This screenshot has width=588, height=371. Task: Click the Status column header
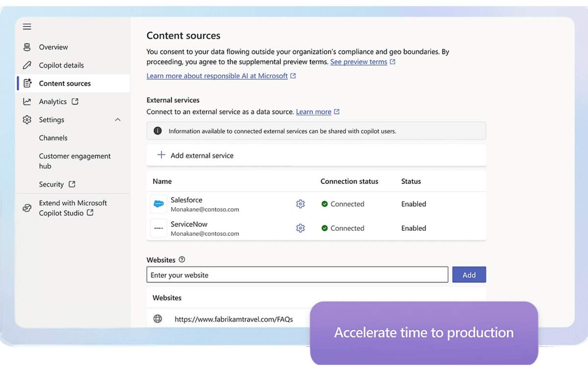coord(411,181)
